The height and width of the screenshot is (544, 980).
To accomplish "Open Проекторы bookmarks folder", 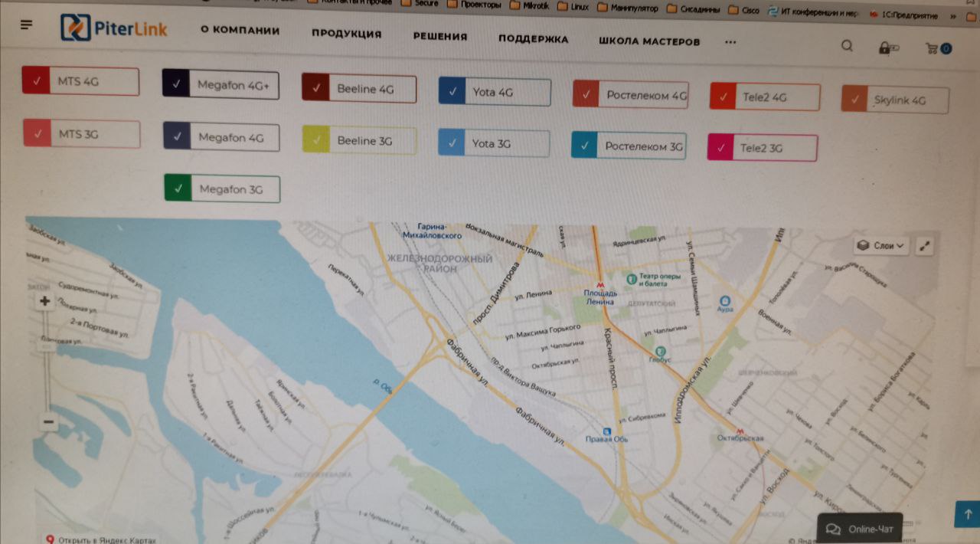I will click(x=474, y=5).
